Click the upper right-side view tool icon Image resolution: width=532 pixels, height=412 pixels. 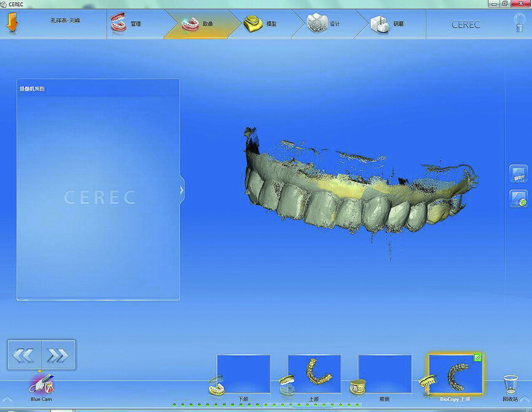coord(518,174)
